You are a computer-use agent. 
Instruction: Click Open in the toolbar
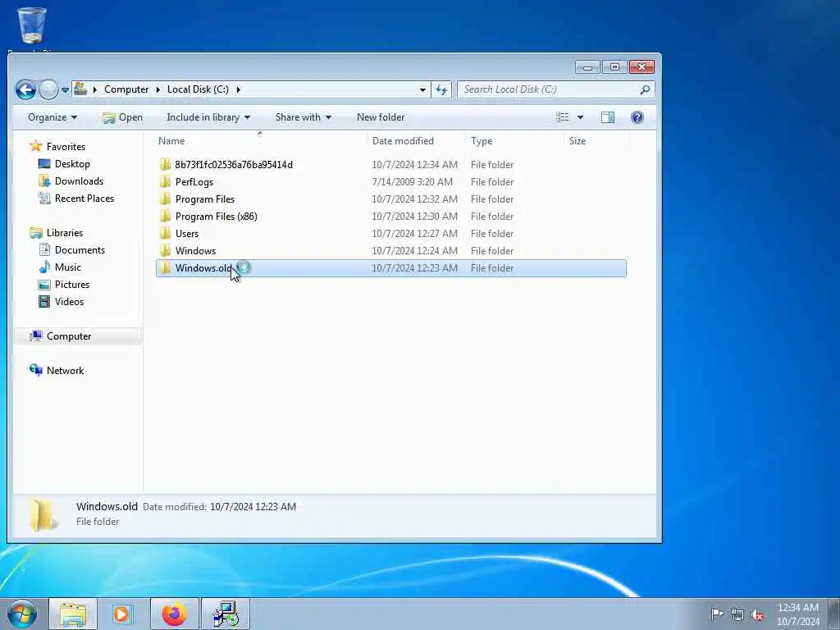[123, 117]
